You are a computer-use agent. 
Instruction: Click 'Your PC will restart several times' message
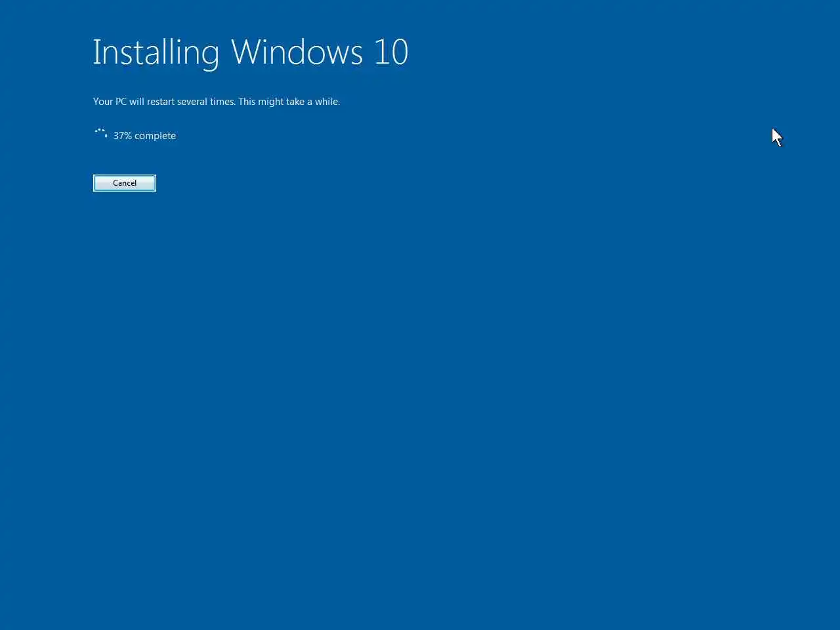pos(217,102)
